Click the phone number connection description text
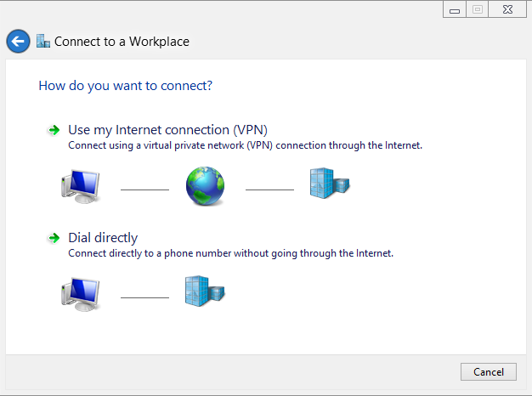Screen dimensions: 532x396 tap(230, 253)
